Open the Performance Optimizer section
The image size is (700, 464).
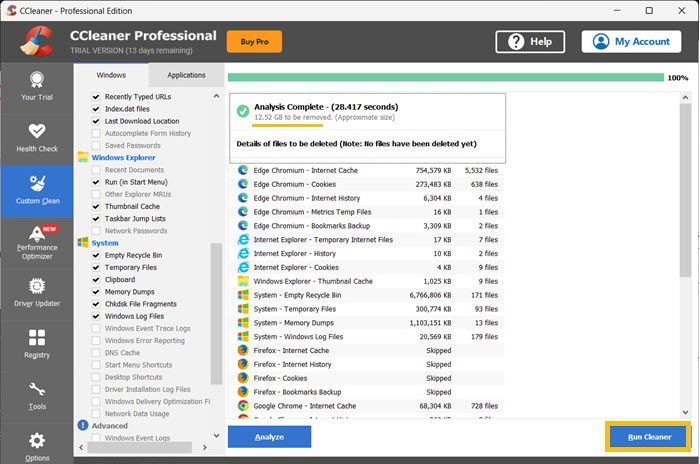click(37, 243)
